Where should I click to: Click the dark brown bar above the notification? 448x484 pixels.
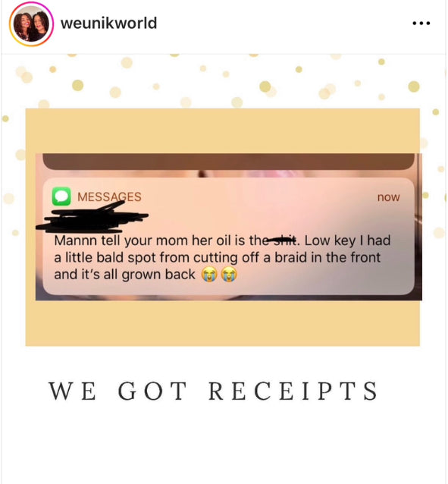228,162
